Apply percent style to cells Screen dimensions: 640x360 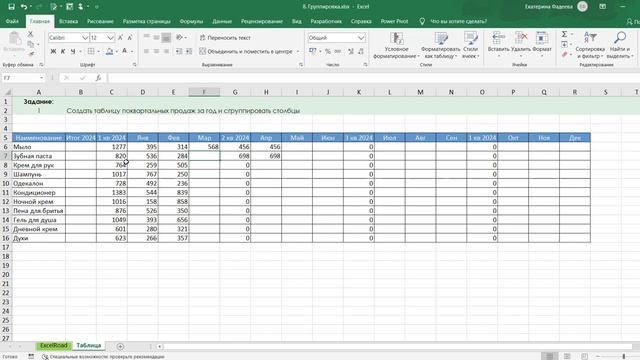(x=328, y=51)
